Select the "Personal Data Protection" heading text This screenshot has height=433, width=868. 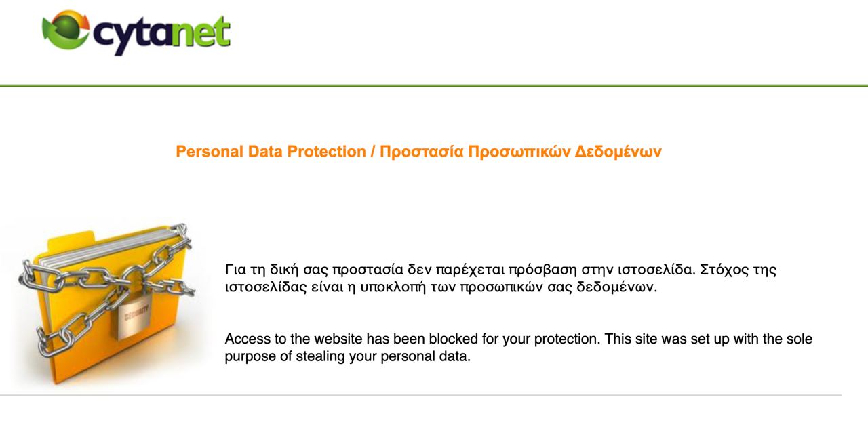[271, 152]
